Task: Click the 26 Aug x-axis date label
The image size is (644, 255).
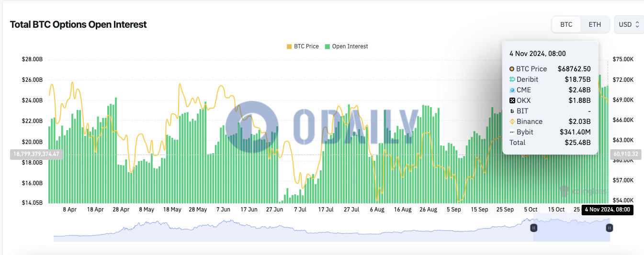Action: (428, 210)
